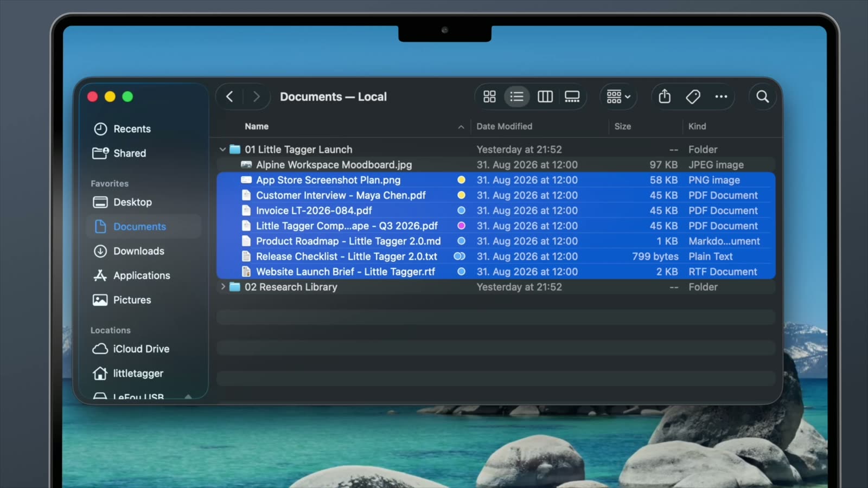Click pink tag dot on Little Tagger Comp row
868x488 pixels.
point(461,226)
